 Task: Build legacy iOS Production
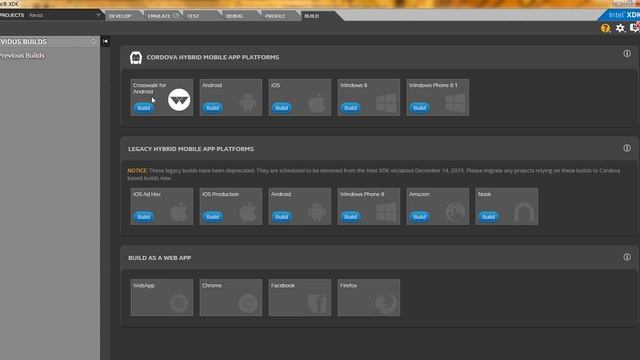(x=213, y=217)
